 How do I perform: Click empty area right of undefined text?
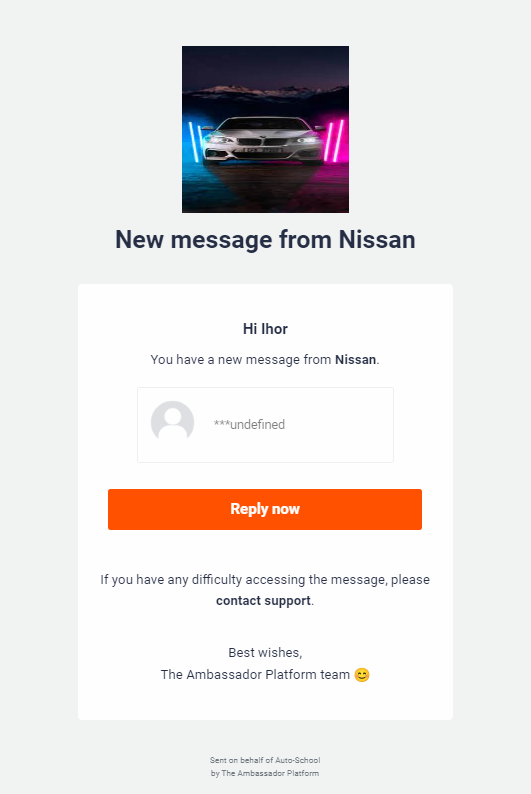338,424
